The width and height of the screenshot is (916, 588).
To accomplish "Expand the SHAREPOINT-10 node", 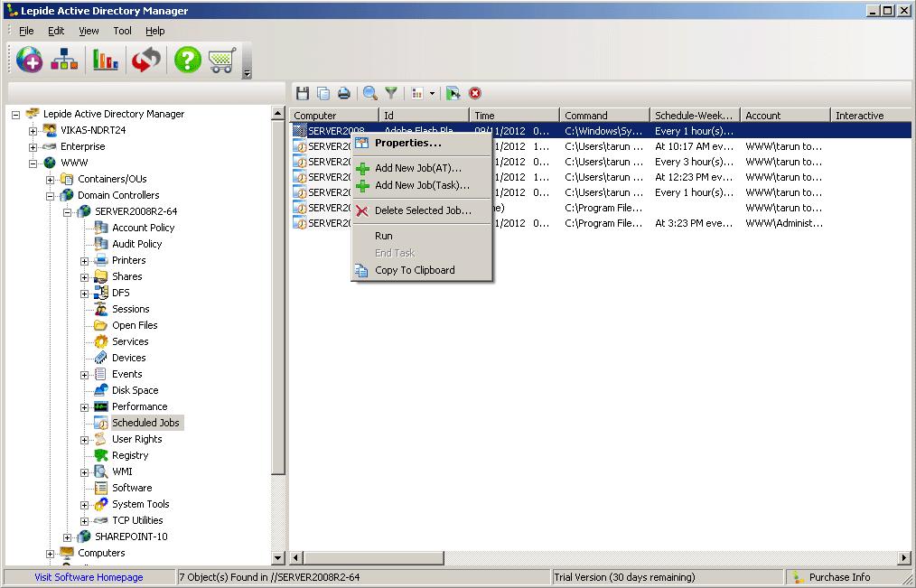I will (x=67, y=537).
